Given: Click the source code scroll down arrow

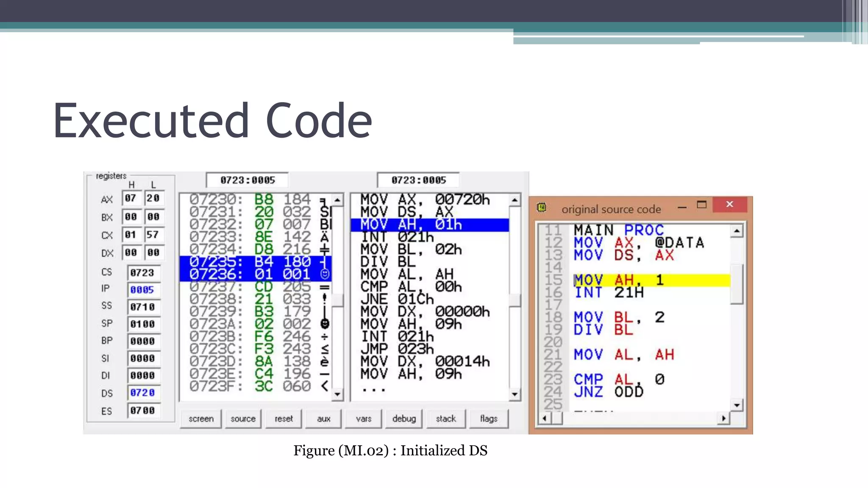Looking at the screenshot, I should pos(737,405).
